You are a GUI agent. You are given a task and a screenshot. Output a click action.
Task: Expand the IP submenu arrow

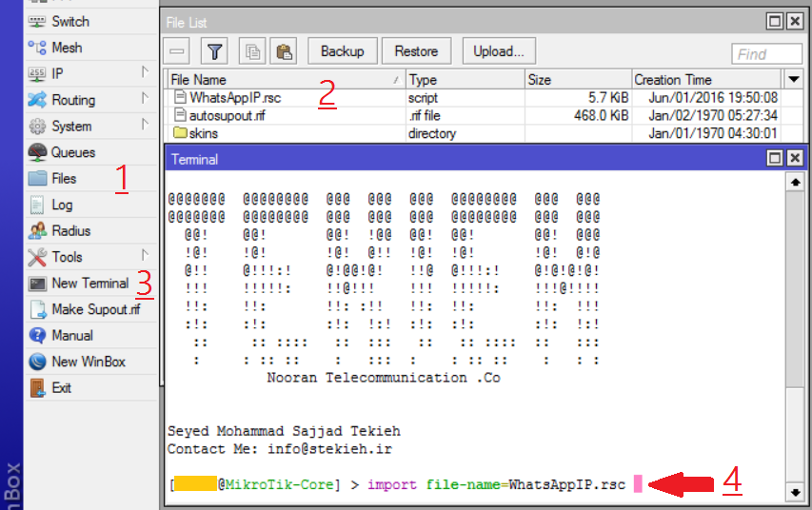tap(145, 72)
